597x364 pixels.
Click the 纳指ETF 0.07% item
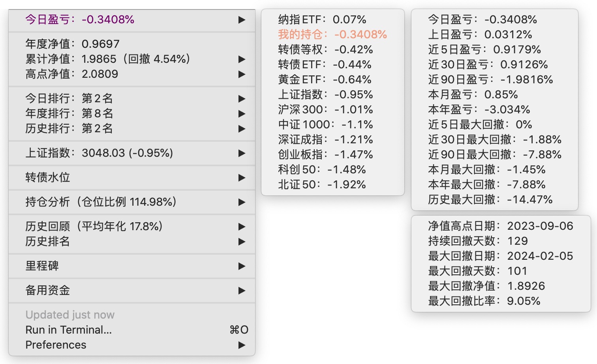pyautogui.click(x=322, y=19)
